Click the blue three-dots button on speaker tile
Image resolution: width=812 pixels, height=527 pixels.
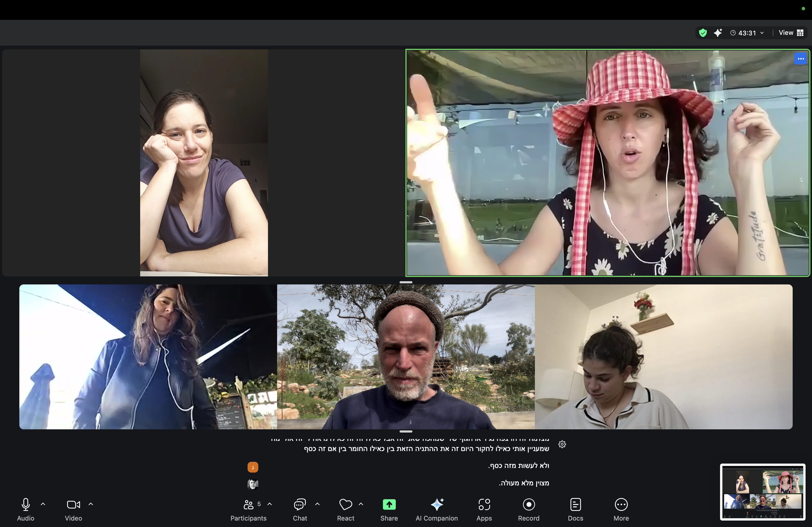(x=800, y=59)
